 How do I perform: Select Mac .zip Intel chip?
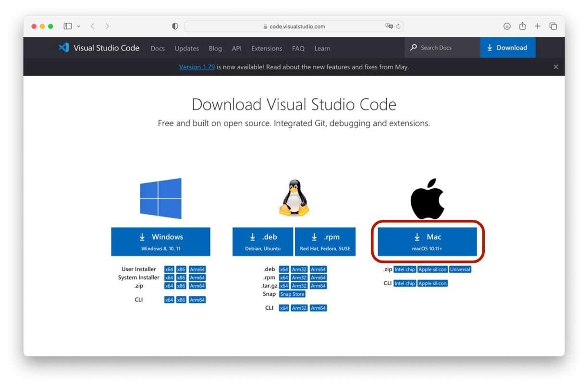404,269
